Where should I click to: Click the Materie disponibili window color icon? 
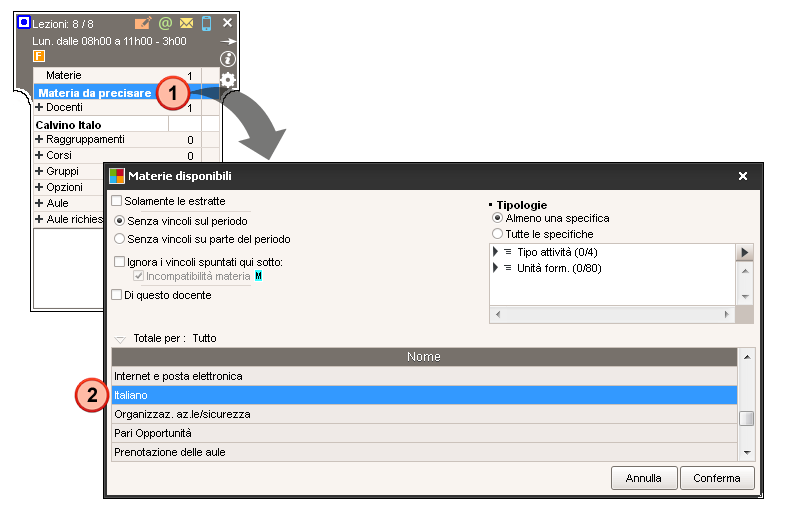[117, 176]
